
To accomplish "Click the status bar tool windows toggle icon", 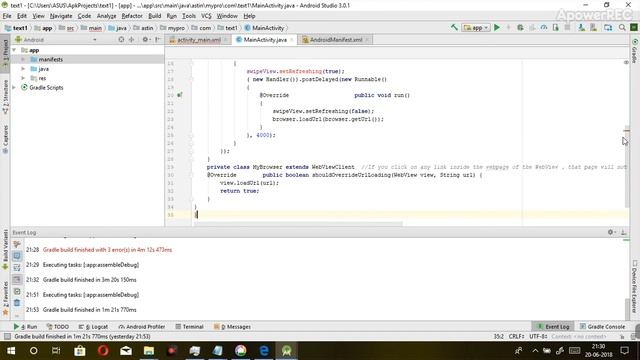I will coord(7,336).
